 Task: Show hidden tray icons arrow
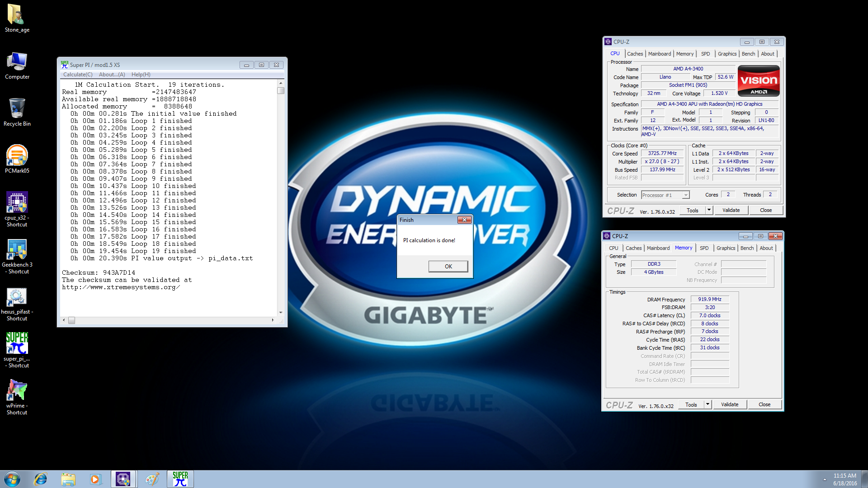[x=825, y=479]
